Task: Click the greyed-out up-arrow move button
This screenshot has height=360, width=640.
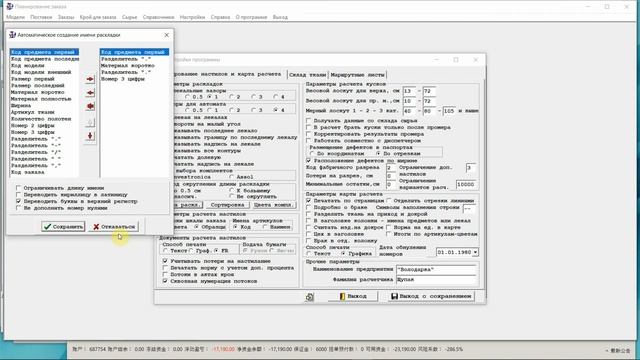Action: tap(90, 122)
